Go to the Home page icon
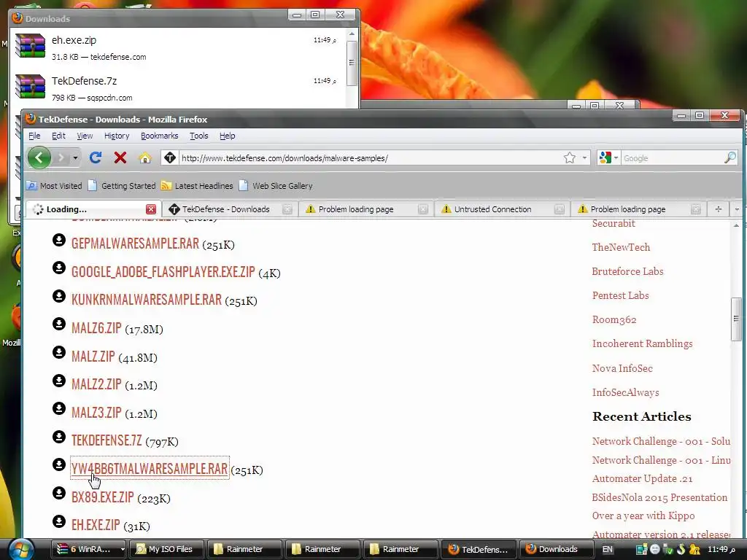Viewport: 747px width, 560px height. click(x=145, y=157)
